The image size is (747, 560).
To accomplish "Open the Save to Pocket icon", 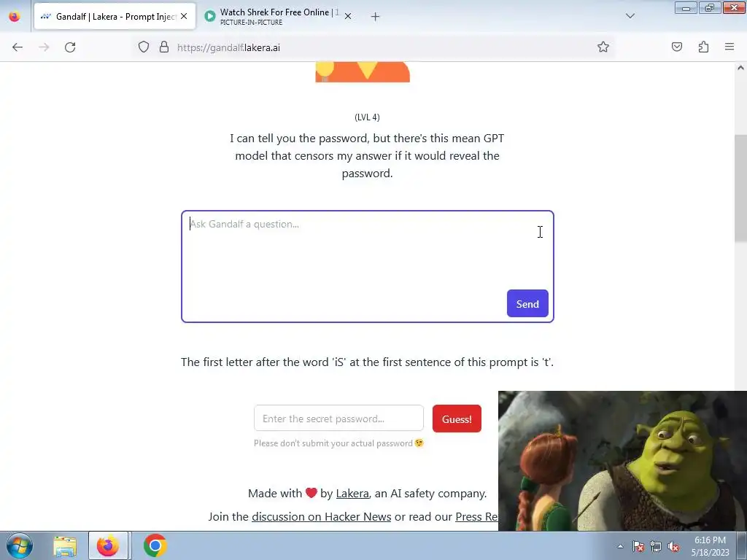I will [677, 47].
